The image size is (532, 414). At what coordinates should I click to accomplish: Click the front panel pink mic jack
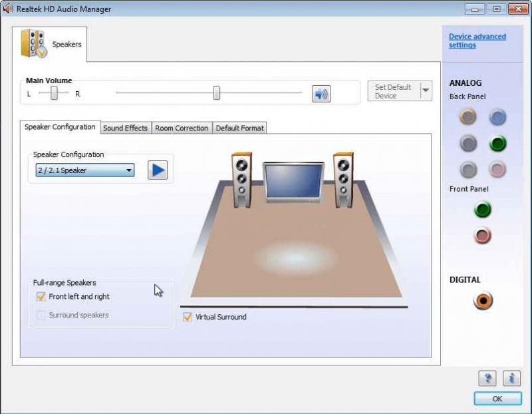482,235
